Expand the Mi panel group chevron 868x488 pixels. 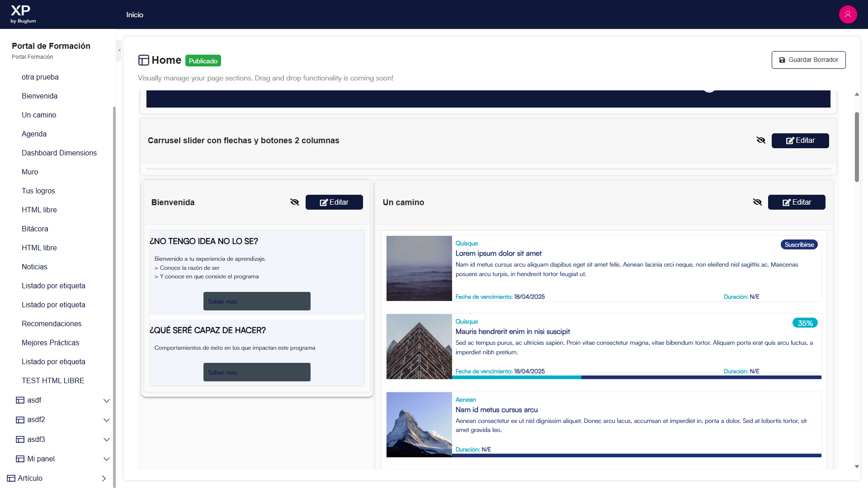[x=107, y=459]
